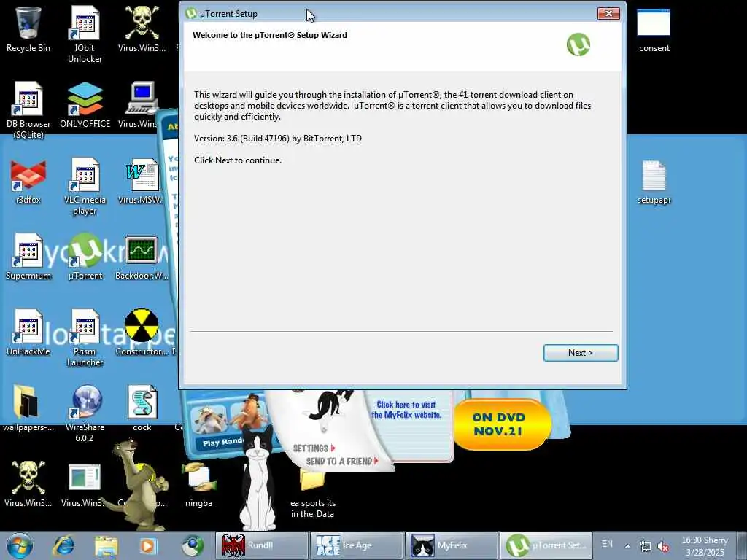
Task: Select the setupapi text file icon
Action: pos(654,182)
